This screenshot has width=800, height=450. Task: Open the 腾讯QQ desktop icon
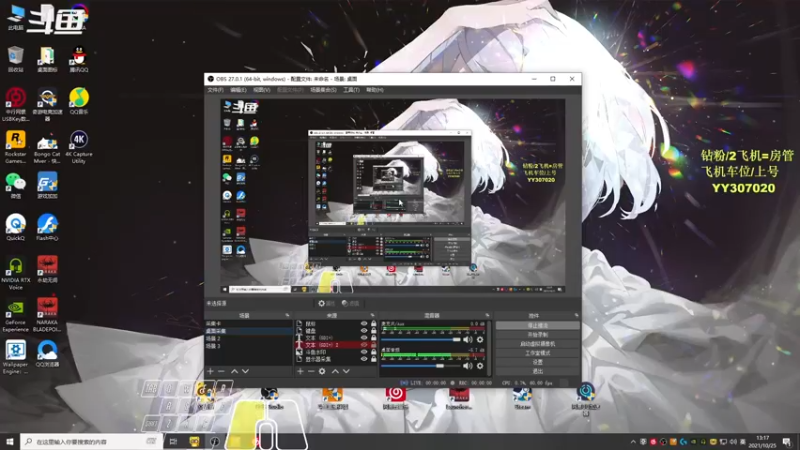(79, 59)
